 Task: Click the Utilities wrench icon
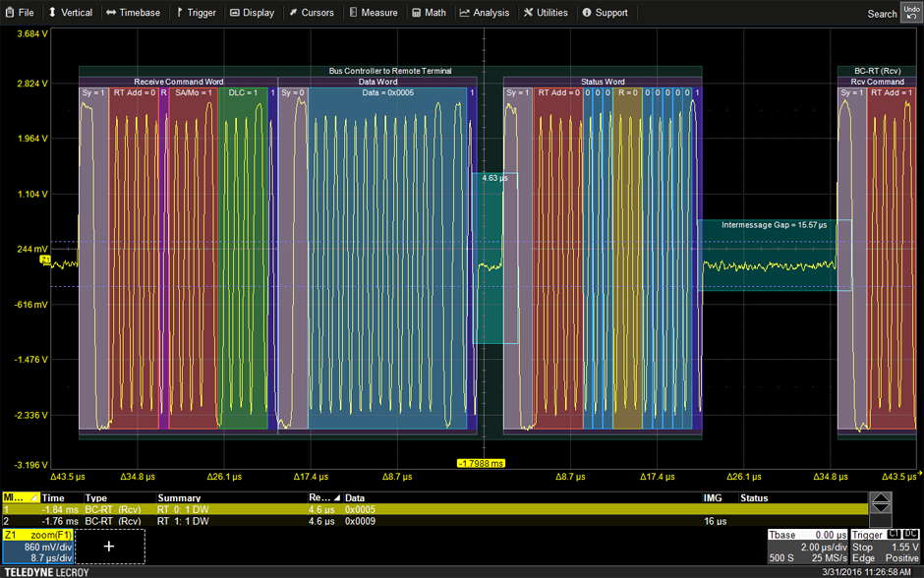click(x=529, y=13)
